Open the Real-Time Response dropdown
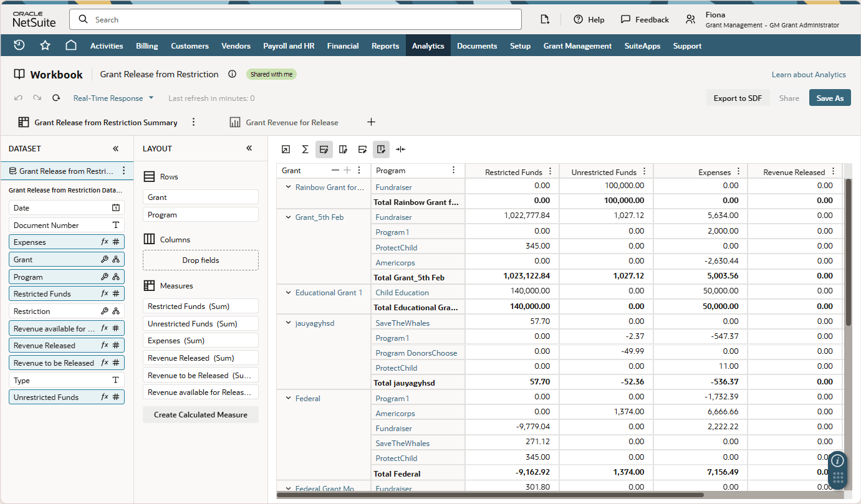The image size is (861, 504). tap(113, 98)
